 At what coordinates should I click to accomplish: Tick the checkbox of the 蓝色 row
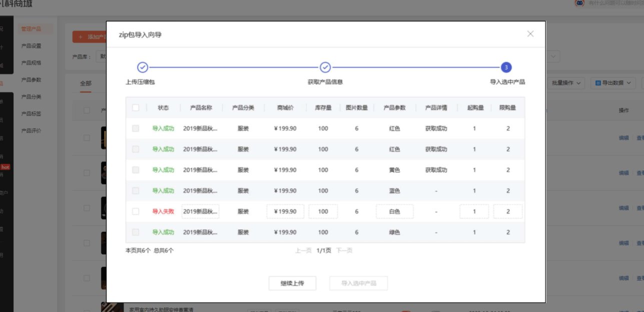point(136,190)
